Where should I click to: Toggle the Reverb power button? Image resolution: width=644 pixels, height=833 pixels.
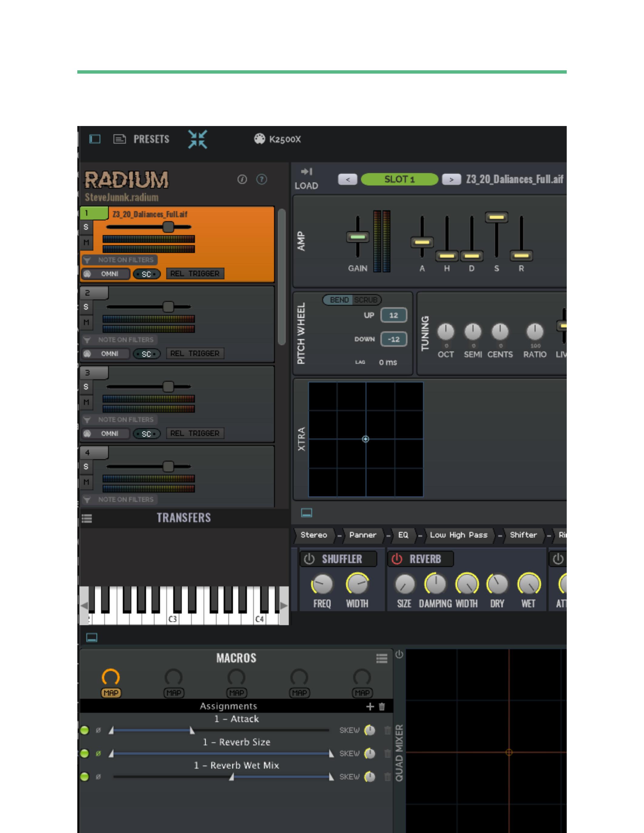[397, 559]
